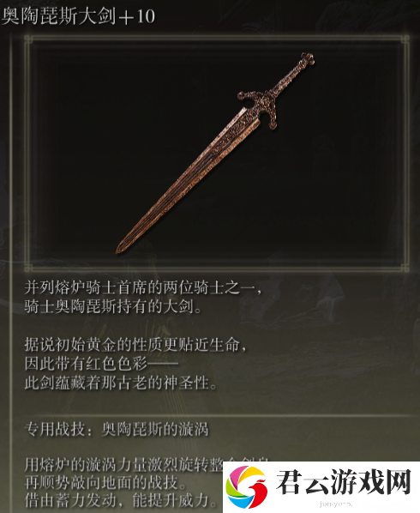Open the 君云游戏网 watermark text link

[344, 482]
